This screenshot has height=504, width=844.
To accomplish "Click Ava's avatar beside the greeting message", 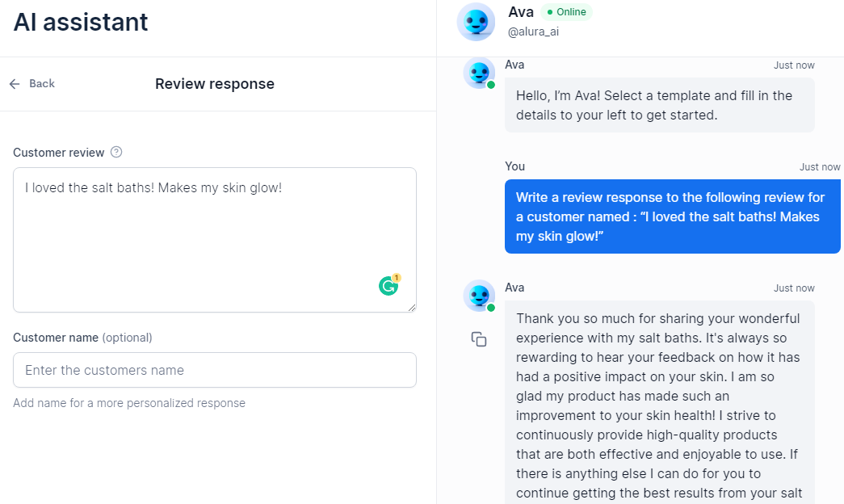I will pyautogui.click(x=479, y=73).
